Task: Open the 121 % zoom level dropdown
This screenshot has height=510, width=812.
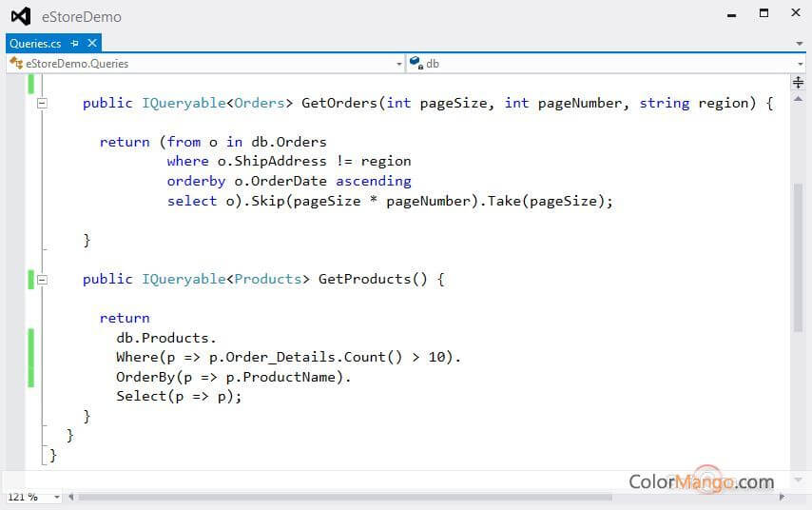Action: 56,497
